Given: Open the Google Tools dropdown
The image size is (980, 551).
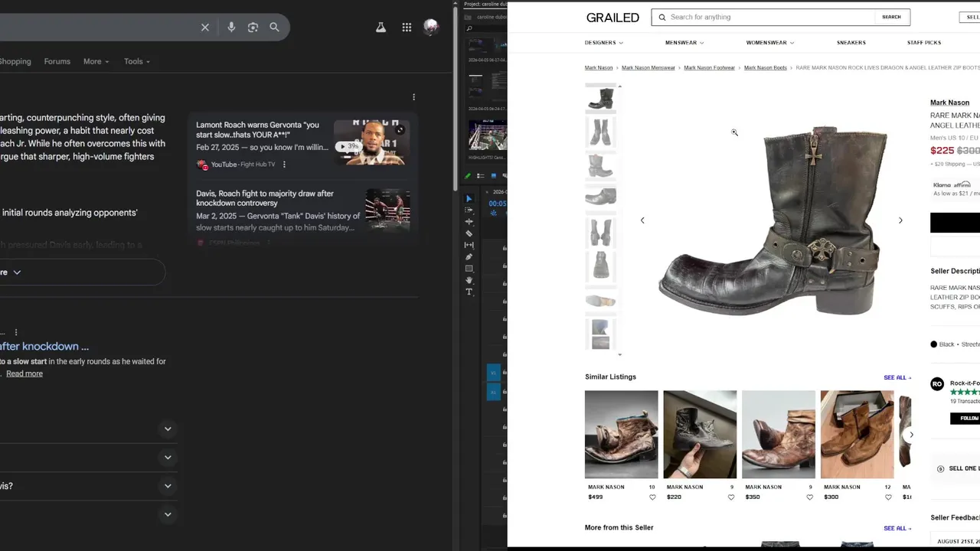Looking at the screenshot, I should pyautogui.click(x=137, y=61).
